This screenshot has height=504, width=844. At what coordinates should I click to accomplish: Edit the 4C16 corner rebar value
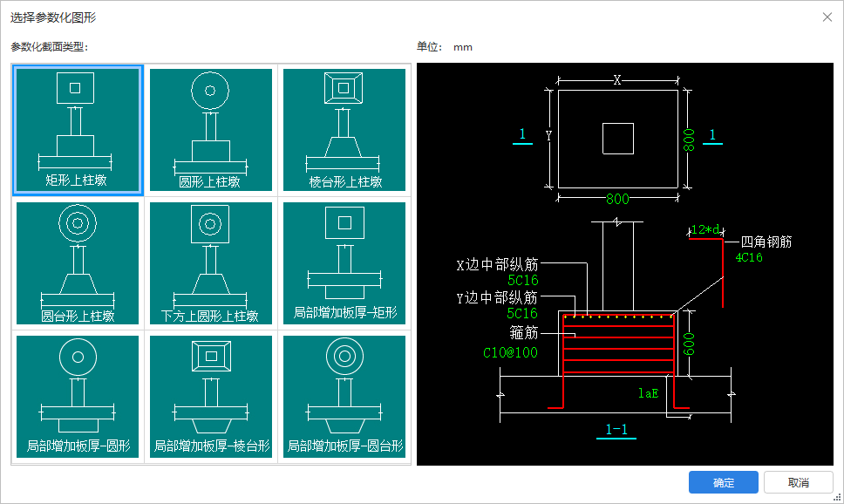(749, 257)
